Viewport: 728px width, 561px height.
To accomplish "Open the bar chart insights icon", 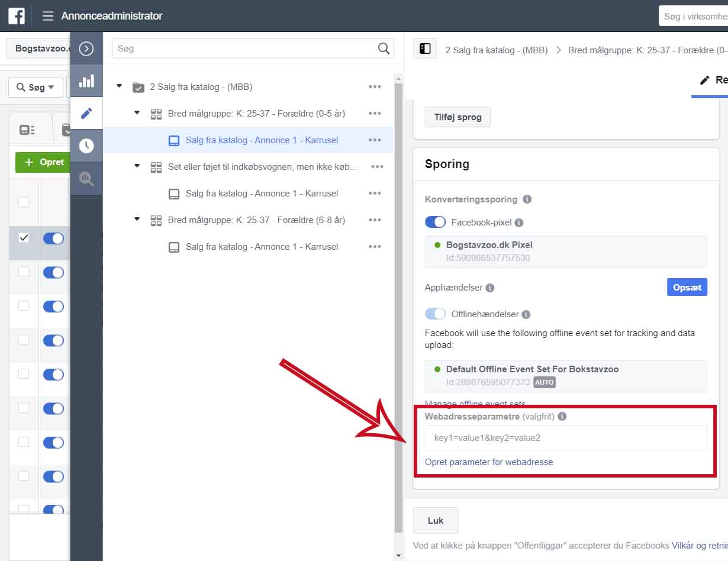I will (x=86, y=81).
